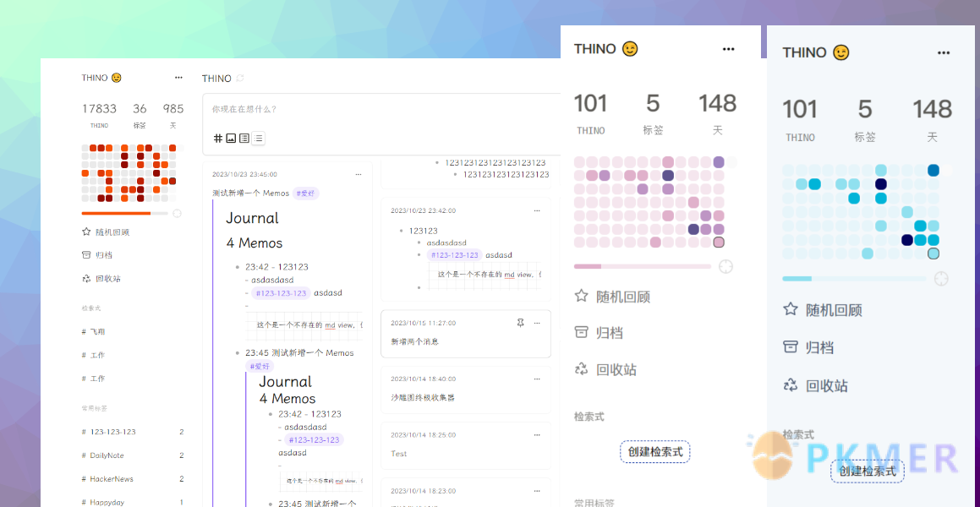
Task: Click #123-123-123 tag in the 23:42:00 memo
Action: [454, 254]
